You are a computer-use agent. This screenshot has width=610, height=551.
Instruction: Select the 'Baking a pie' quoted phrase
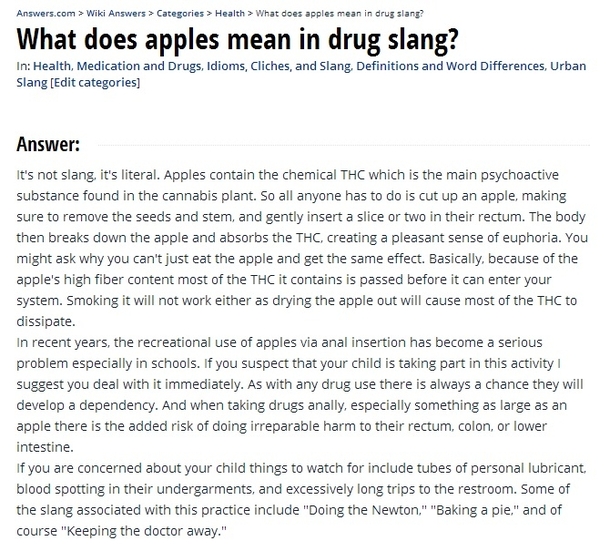click(x=477, y=510)
